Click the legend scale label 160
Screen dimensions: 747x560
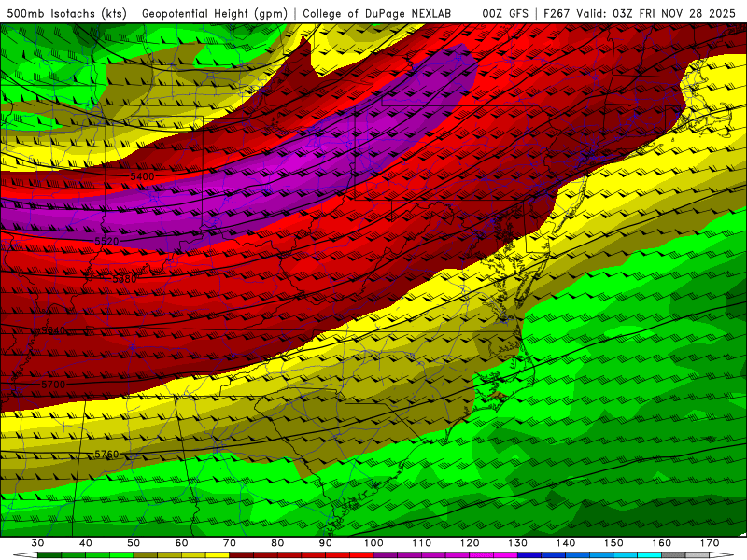click(x=662, y=543)
